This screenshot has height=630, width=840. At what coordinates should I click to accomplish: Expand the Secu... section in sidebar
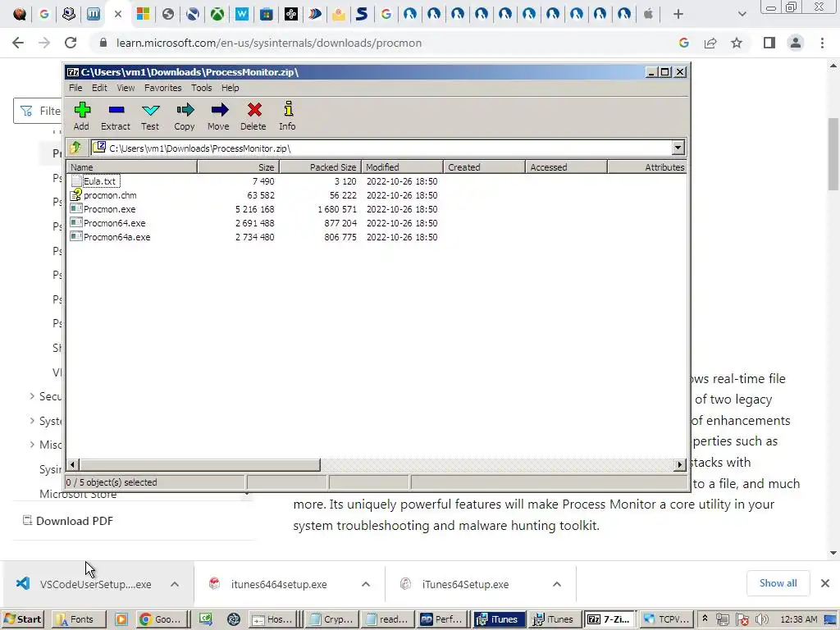point(32,396)
